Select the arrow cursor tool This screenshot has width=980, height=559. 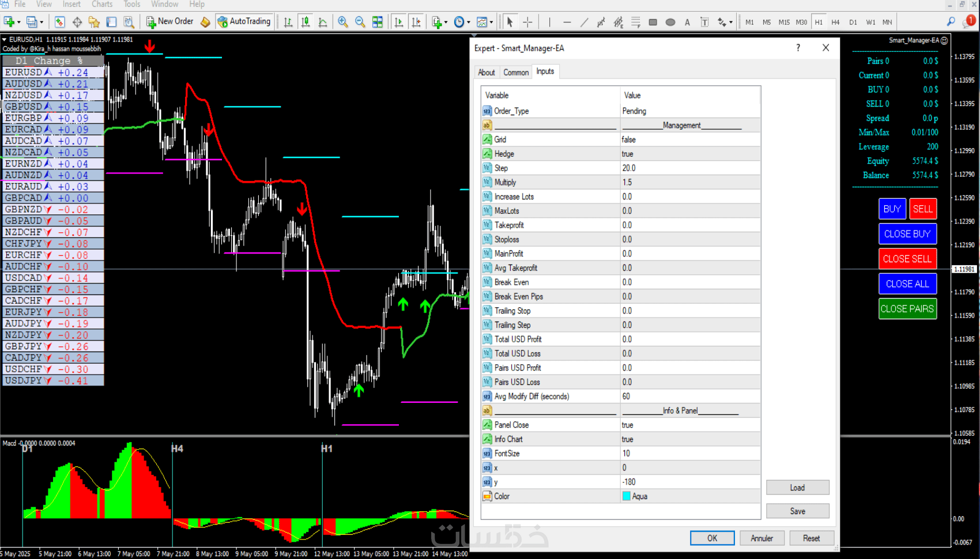pyautogui.click(x=510, y=22)
